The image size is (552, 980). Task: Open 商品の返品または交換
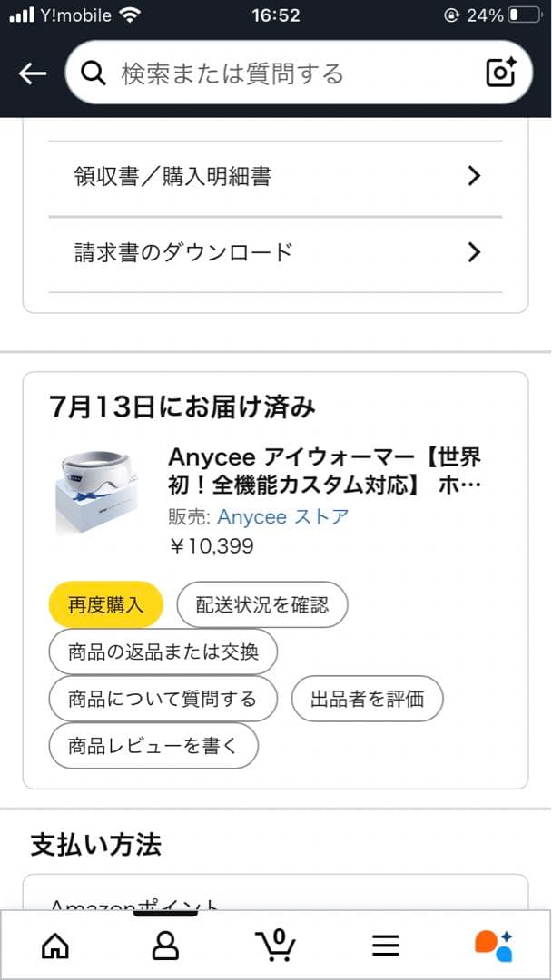pyautogui.click(x=163, y=652)
